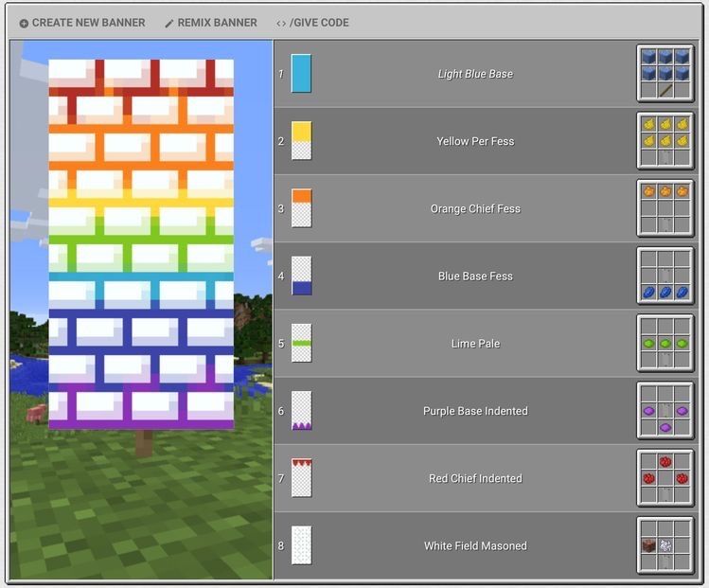Select the Orange Chief Fess pattern thumbnail
709x588 pixels.
(301, 208)
